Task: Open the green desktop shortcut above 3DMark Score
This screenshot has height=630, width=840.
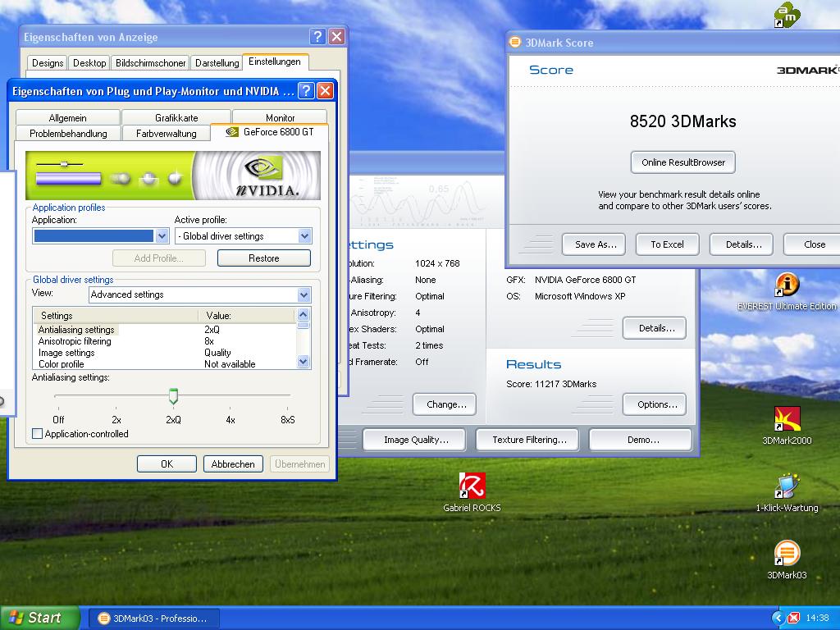Action: 787,15
